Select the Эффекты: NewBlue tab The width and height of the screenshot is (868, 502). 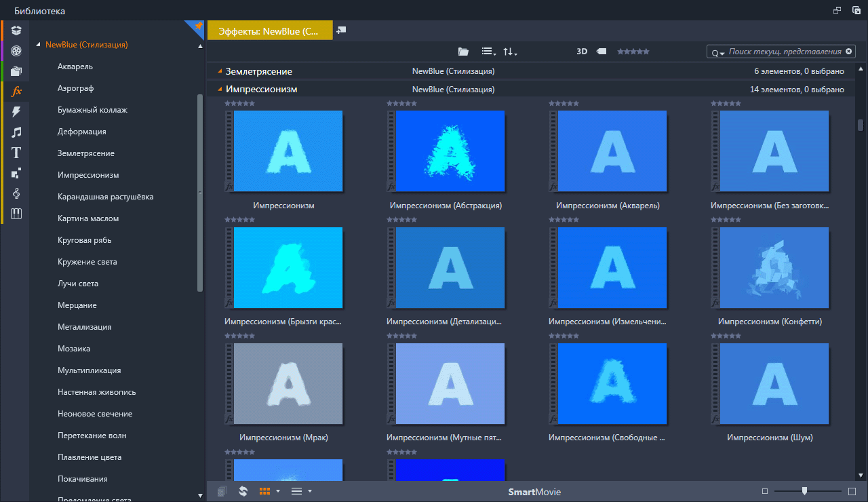(x=270, y=31)
